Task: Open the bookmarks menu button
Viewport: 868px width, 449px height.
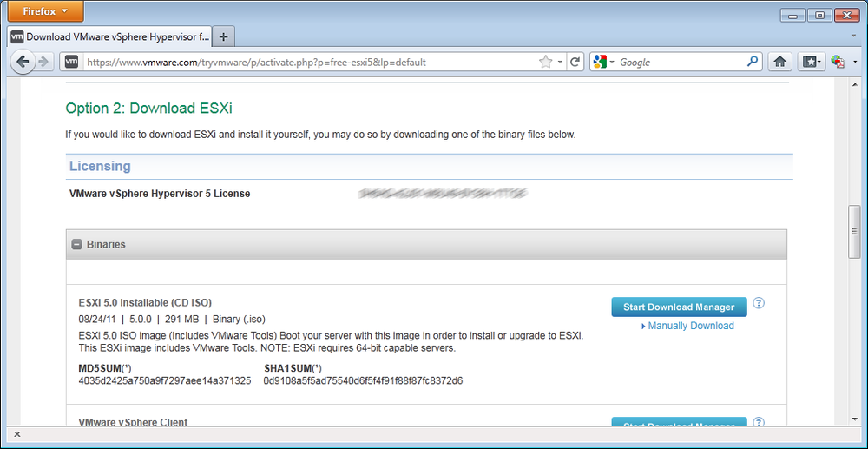Action: [812, 62]
